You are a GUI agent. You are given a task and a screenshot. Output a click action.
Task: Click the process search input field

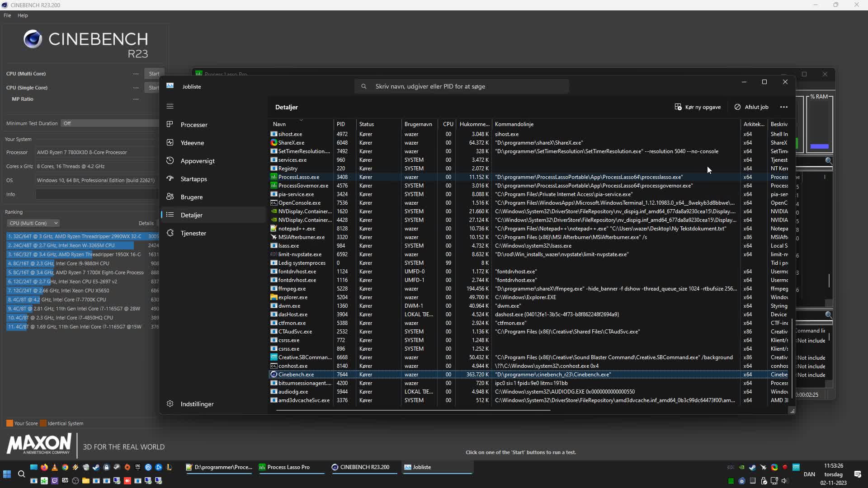(x=461, y=86)
